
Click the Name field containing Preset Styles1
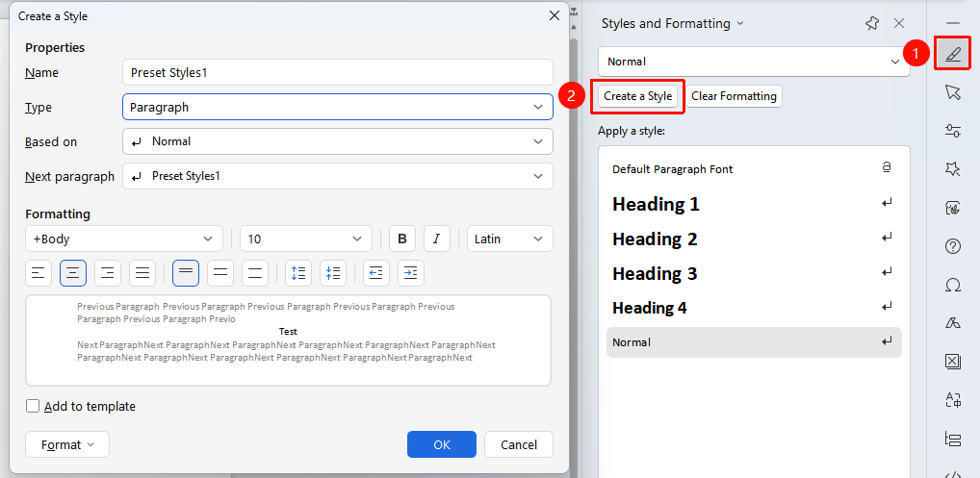point(338,72)
